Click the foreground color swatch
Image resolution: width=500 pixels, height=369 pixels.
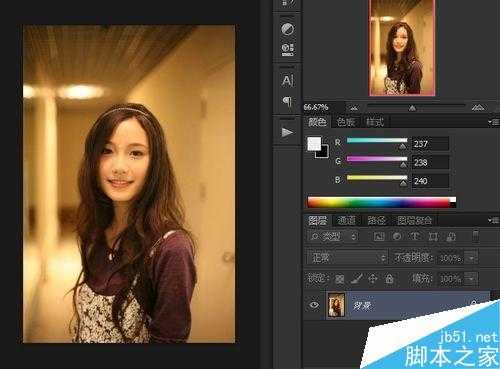(x=314, y=144)
